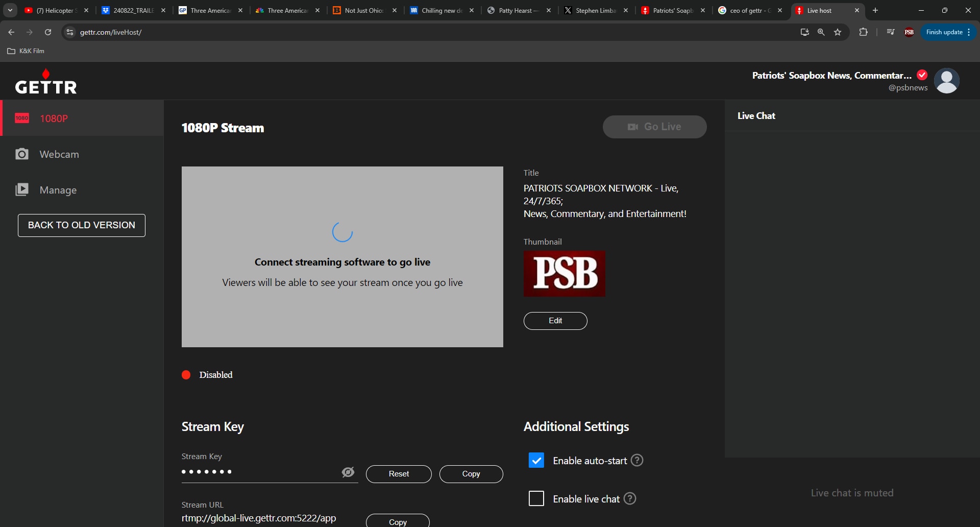Image resolution: width=980 pixels, height=527 pixels.
Task: Open the profile avatar menu
Action: click(x=947, y=81)
